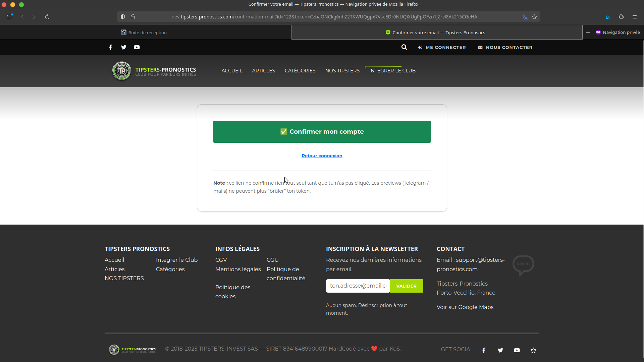Viewport: 644px width, 362px height.
Task: Open the Twitter icon in the top header
Action: click(x=123, y=47)
